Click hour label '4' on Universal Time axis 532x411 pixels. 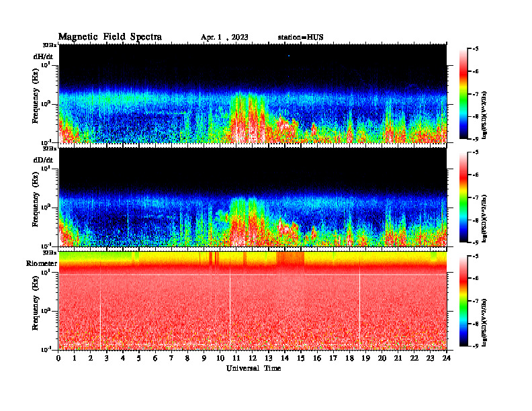[123, 359]
